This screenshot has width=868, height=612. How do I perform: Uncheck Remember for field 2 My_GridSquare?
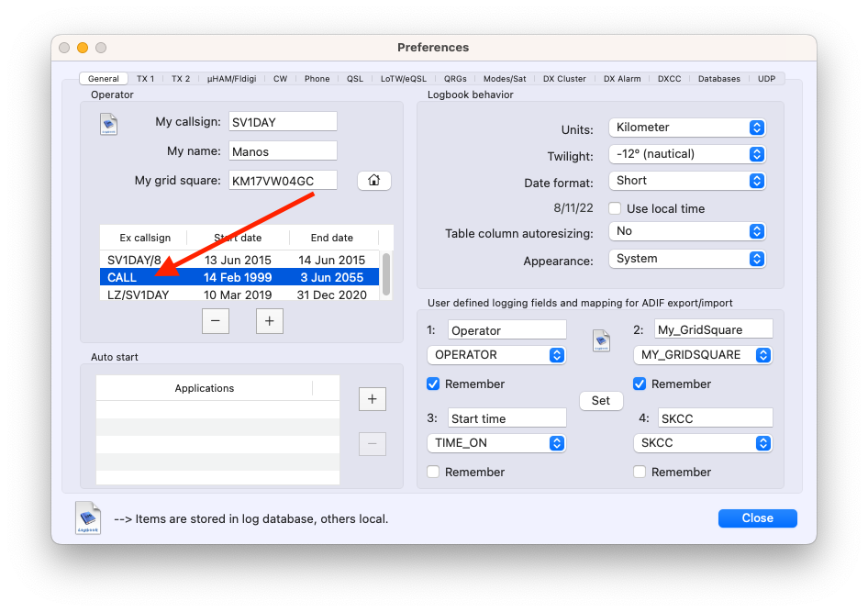(x=640, y=384)
